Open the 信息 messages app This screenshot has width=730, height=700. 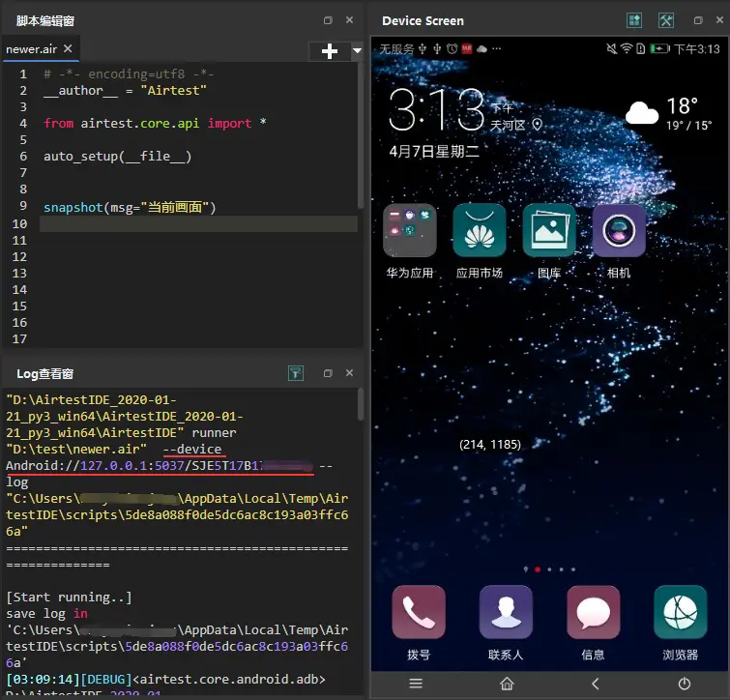[593, 612]
